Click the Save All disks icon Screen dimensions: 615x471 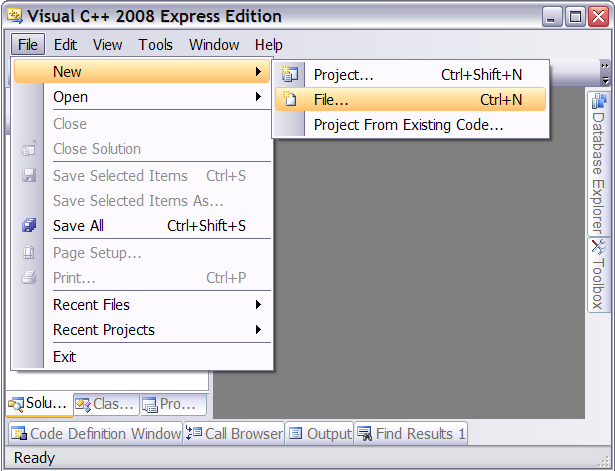point(29,225)
